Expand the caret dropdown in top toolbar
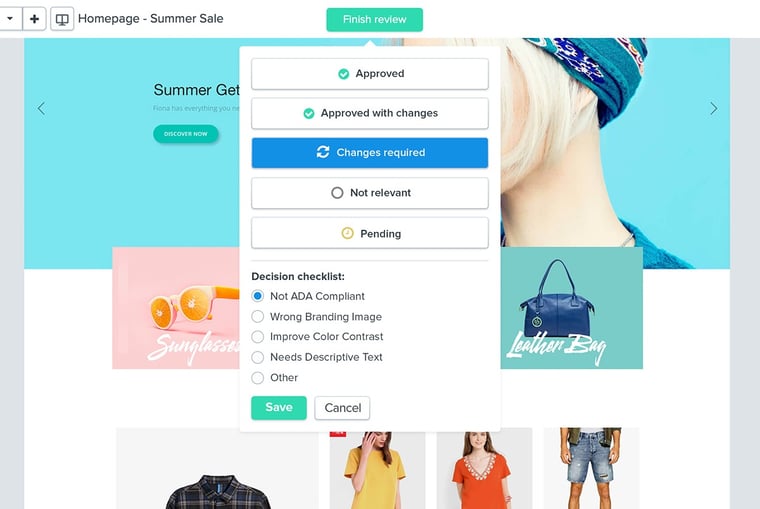 10,19
